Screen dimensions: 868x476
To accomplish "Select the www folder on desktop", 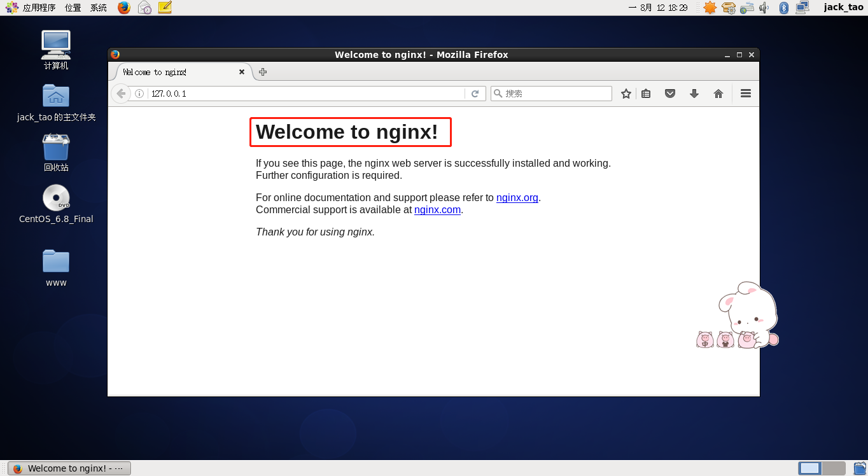I will (56, 268).
